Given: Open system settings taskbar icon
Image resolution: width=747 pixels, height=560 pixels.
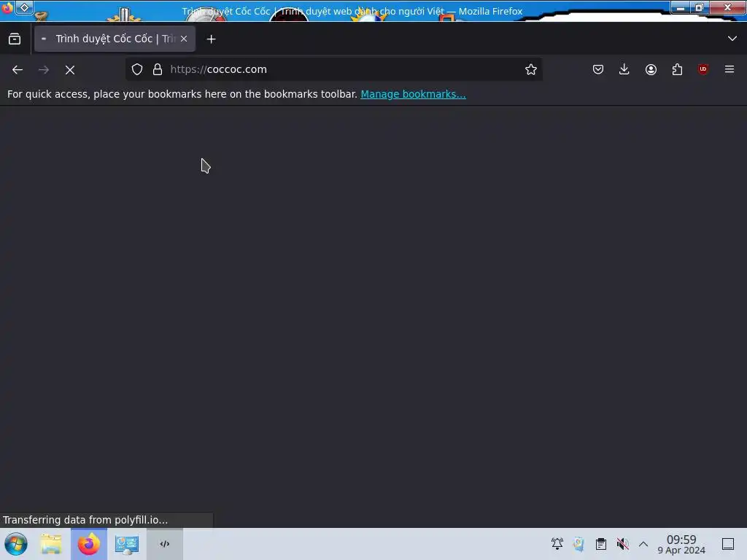Looking at the screenshot, I should 127,544.
